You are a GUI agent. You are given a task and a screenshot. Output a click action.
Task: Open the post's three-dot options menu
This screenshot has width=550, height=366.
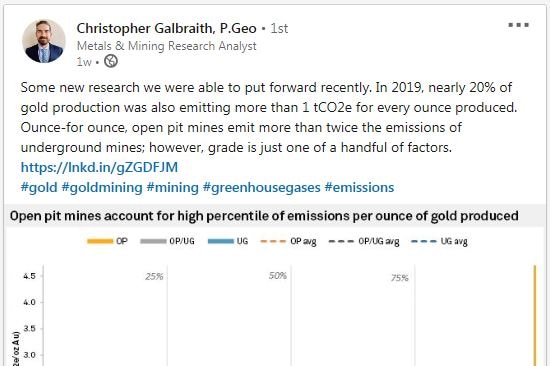(x=518, y=25)
